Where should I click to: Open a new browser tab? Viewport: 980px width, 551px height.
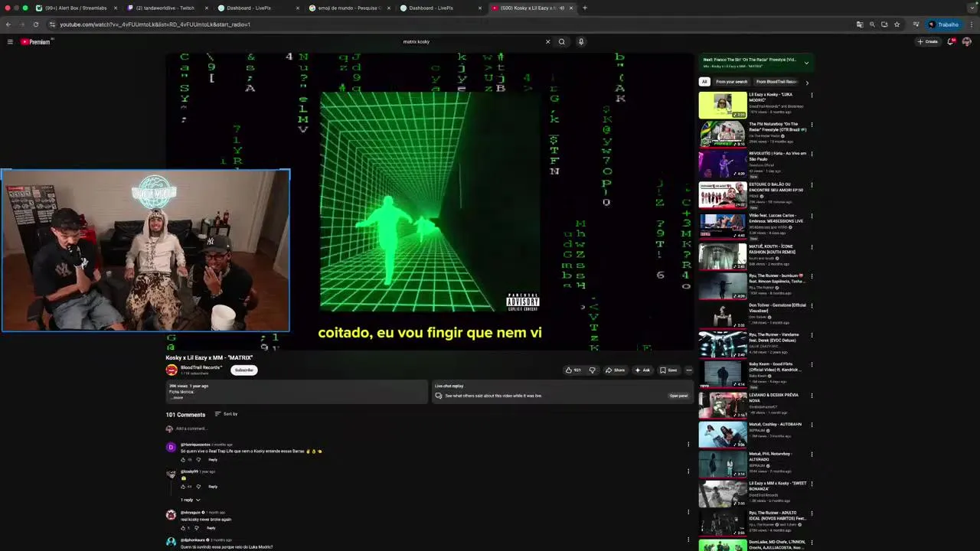(x=585, y=8)
